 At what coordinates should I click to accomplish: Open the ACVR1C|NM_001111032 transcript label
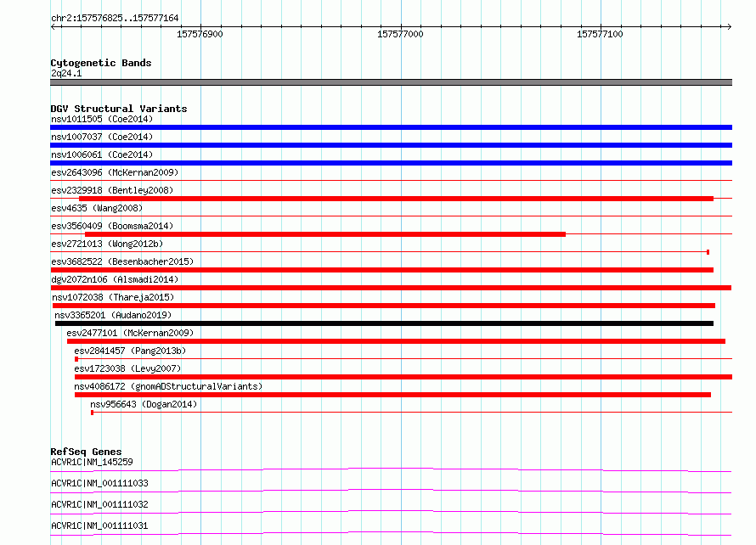[99, 504]
